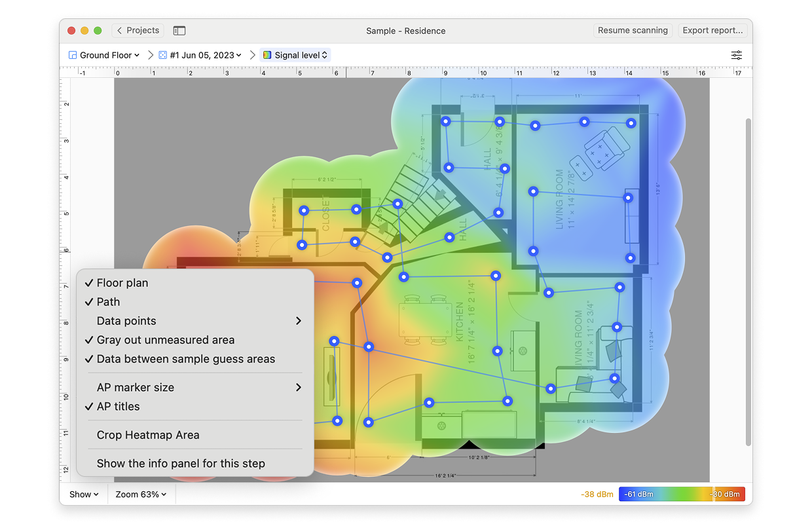Uncheck Data between sample guess areas
Screen dimensions: 812x524
pyautogui.click(x=195, y=359)
